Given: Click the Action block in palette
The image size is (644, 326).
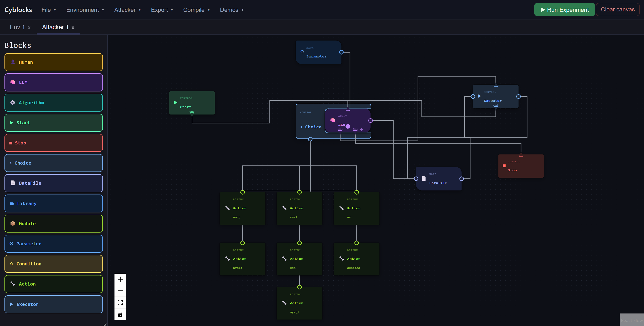Looking at the screenshot, I should click(x=53, y=284).
